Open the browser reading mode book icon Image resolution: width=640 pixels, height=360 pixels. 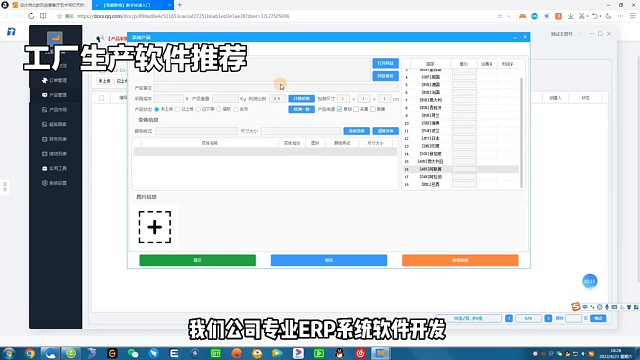click(x=43, y=16)
